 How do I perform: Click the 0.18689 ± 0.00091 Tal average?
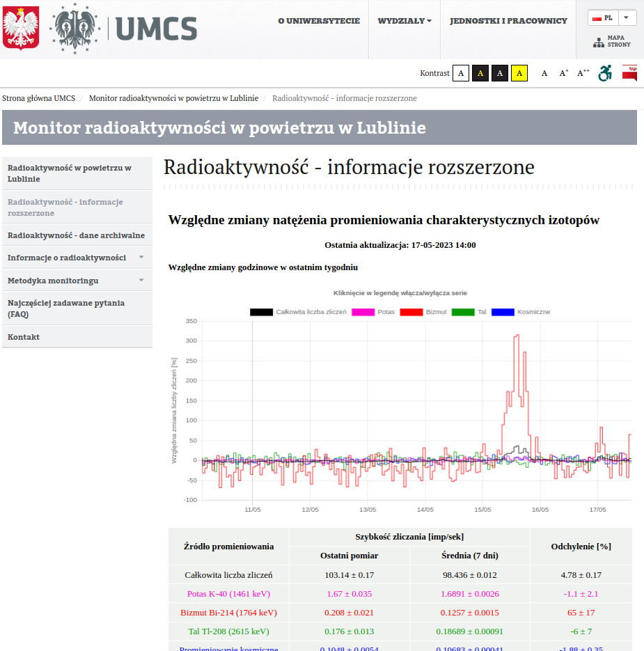click(470, 631)
